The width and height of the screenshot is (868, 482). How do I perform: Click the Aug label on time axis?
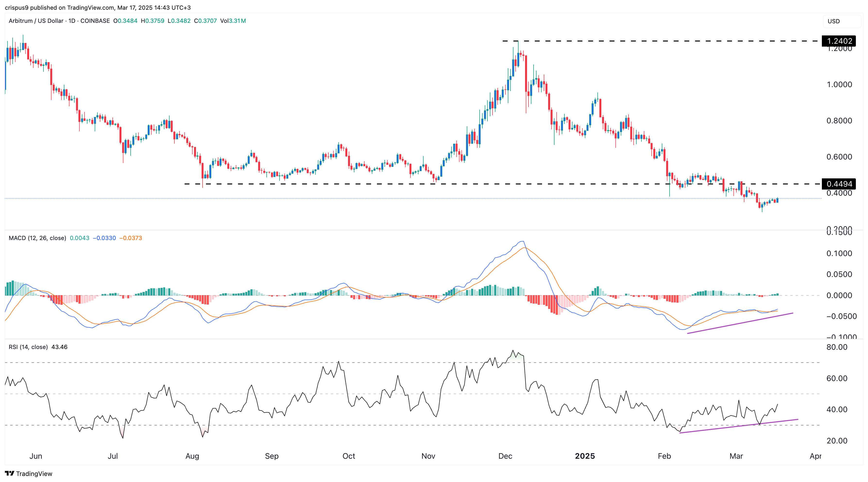pyautogui.click(x=192, y=456)
